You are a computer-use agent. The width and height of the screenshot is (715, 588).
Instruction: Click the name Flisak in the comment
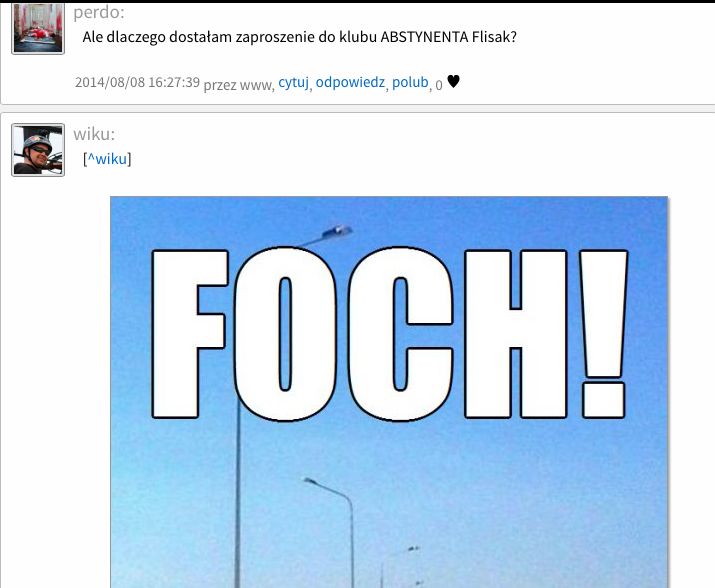click(x=494, y=37)
